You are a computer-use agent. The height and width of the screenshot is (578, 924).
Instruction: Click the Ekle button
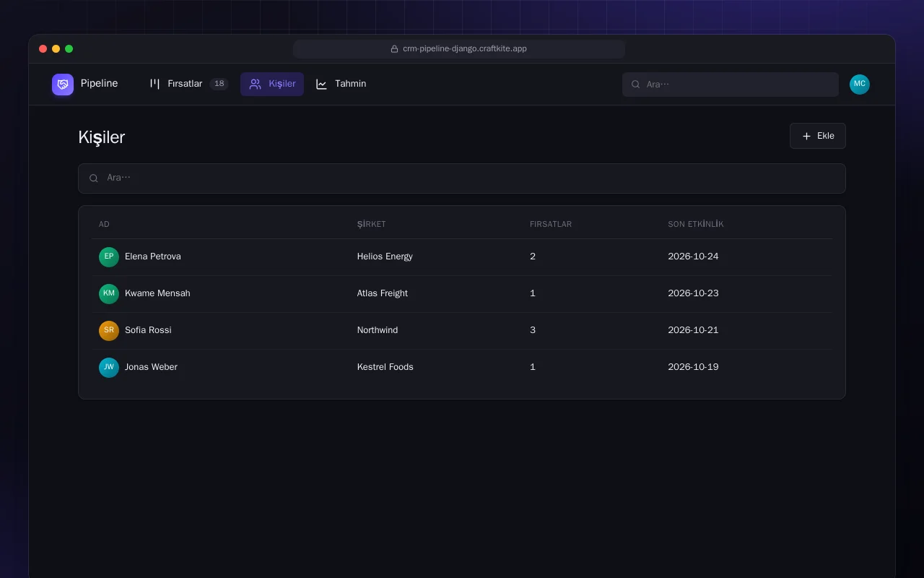[818, 136]
